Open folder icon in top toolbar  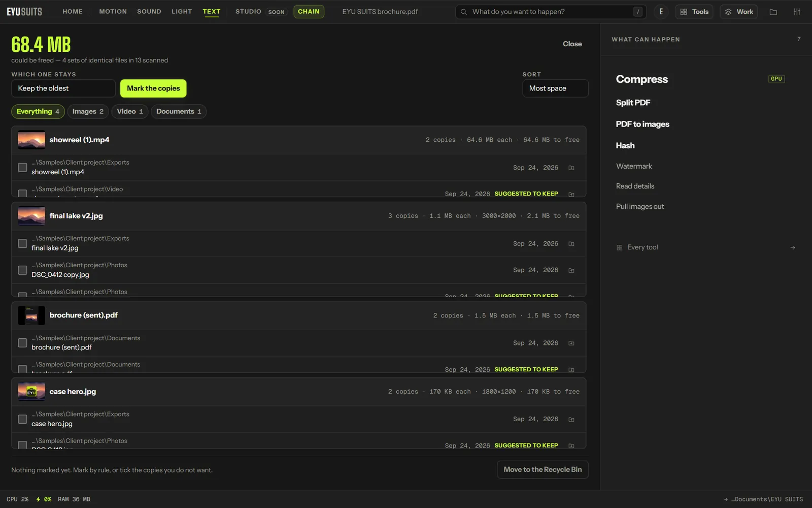[773, 12]
